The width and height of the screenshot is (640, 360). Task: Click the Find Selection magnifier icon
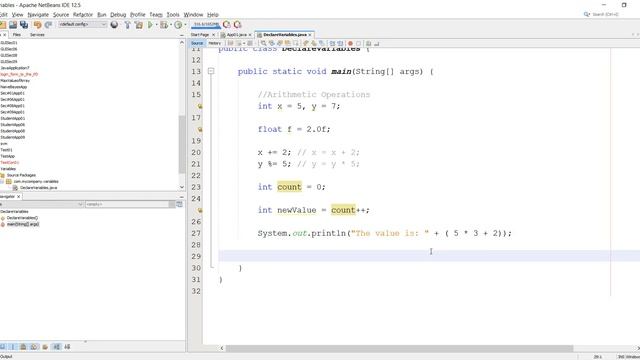point(264,43)
